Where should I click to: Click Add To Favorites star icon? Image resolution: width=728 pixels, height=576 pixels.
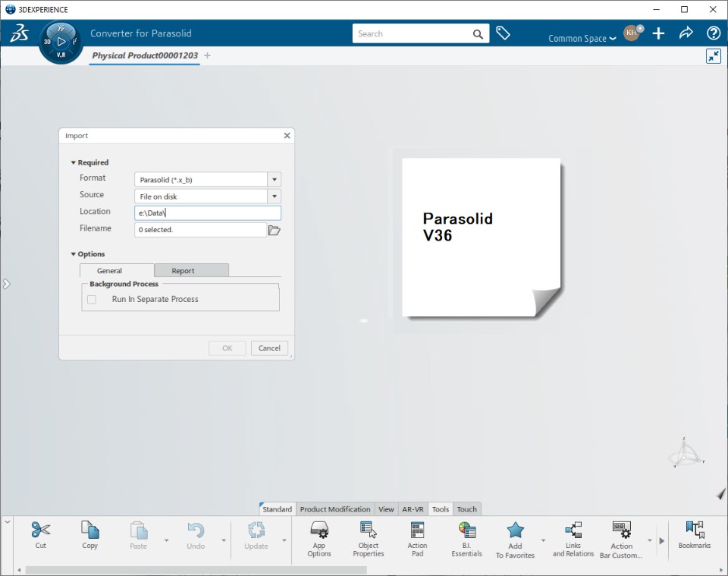(x=515, y=530)
